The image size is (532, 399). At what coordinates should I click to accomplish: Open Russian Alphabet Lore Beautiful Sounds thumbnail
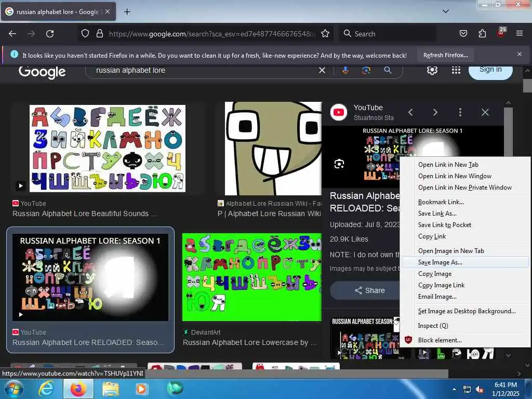click(108, 149)
